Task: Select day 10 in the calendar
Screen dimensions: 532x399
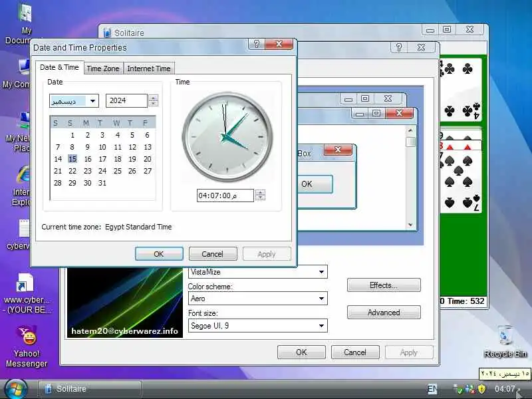Action: 102,147
